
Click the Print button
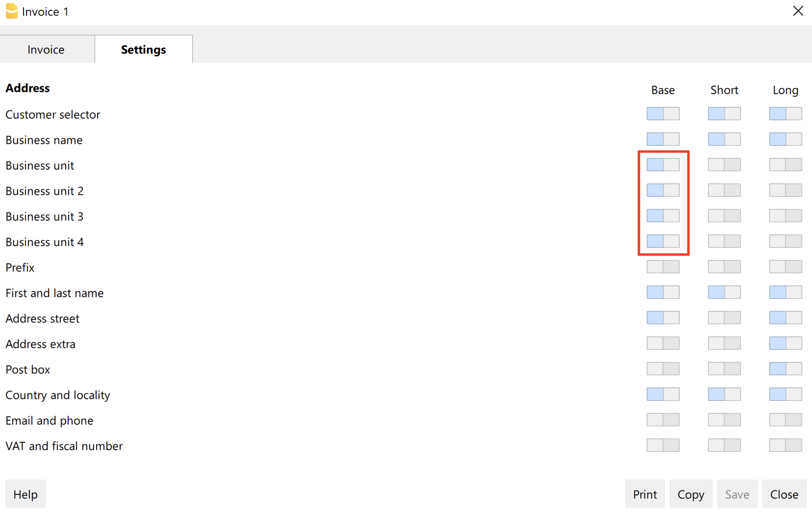click(x=644, y=494)
